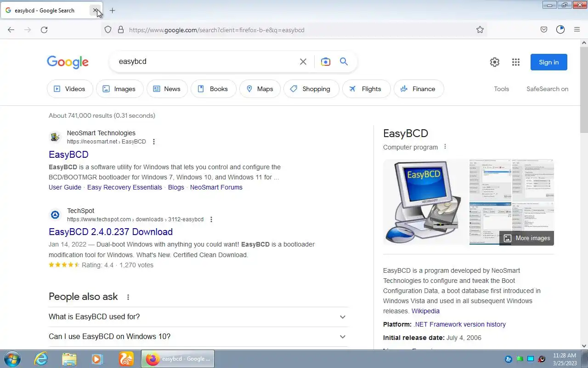Screen dimensions: 588x368
Task: Open Google quick settings gear
Action: [495, 62]
